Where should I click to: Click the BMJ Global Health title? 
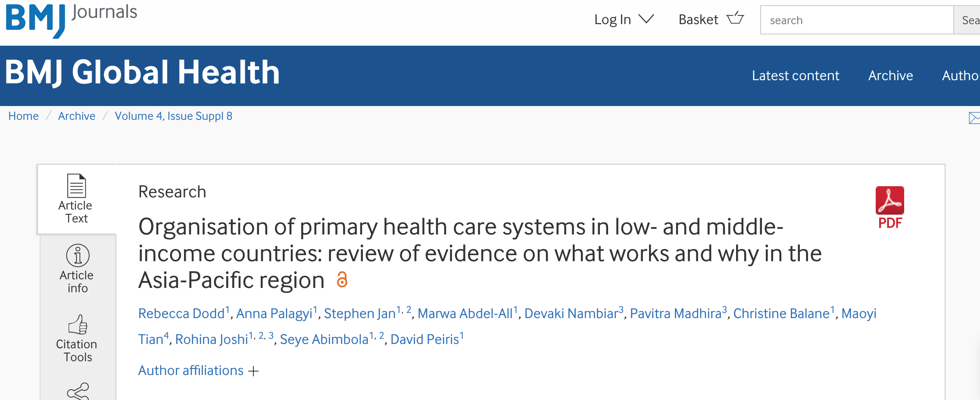tap(142, 72)
